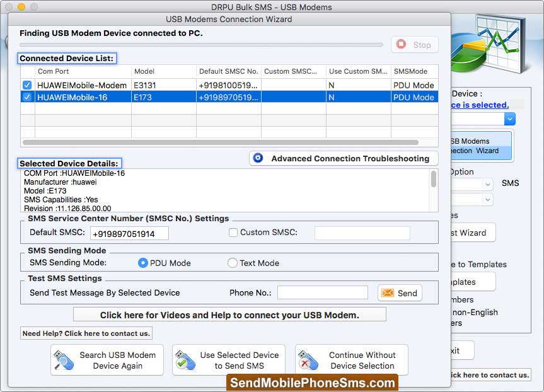Click Need Help contact us button
This screenshot has height=392, width=544.
(x=86, y=333)
